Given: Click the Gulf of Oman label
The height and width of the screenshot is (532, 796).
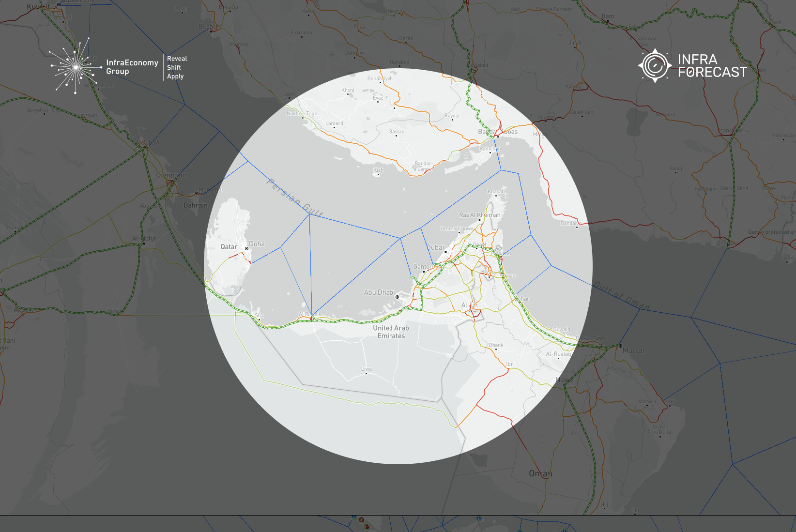Looking at the screenshot, I should pyautogui.click(x=621, y=295).
